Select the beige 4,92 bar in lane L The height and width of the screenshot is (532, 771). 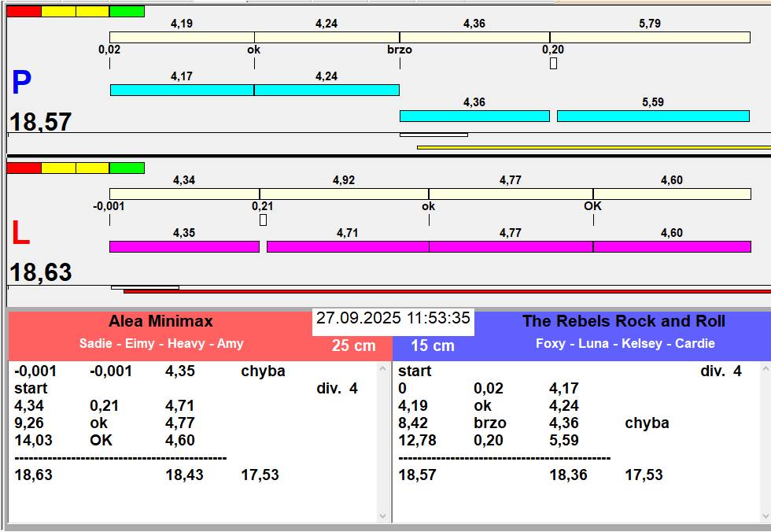pos(345,194)
